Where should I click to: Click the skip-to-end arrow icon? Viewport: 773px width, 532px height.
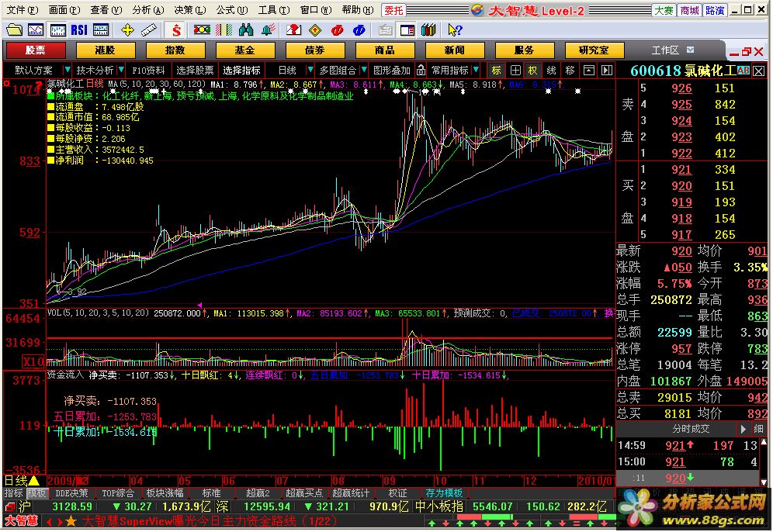[x=607, y=71]
